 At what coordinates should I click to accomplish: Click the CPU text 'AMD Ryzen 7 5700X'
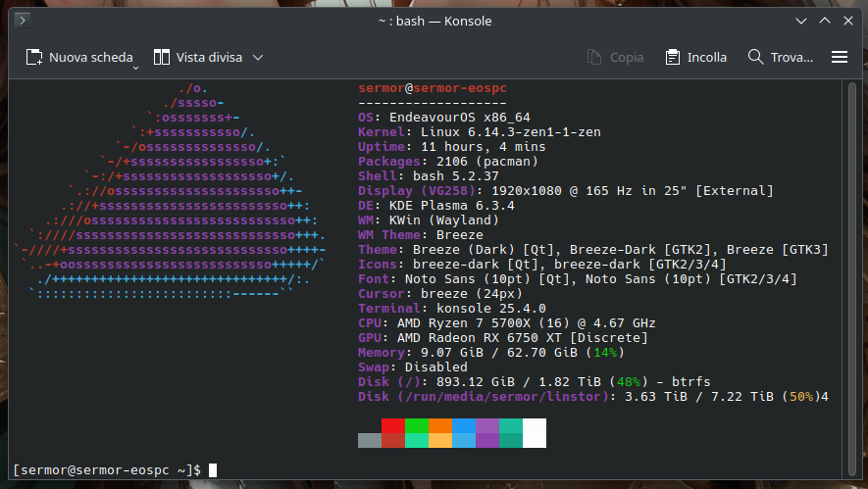click(463, 323)
